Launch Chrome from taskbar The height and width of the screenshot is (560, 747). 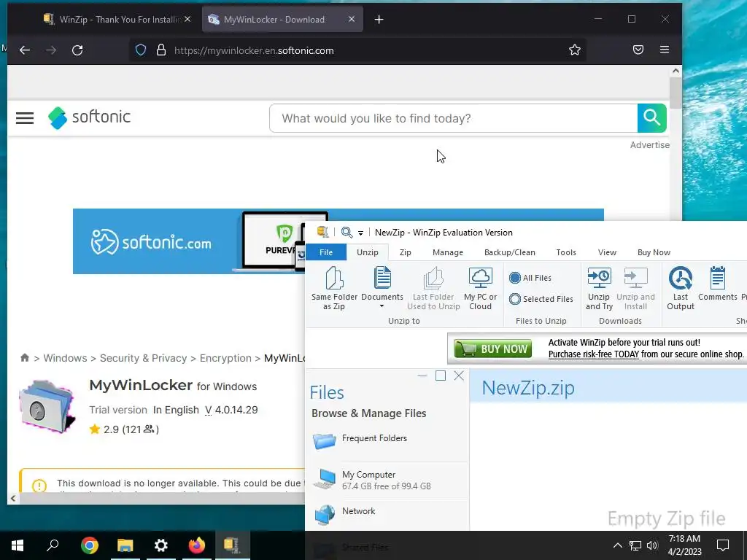coord(89,545)
